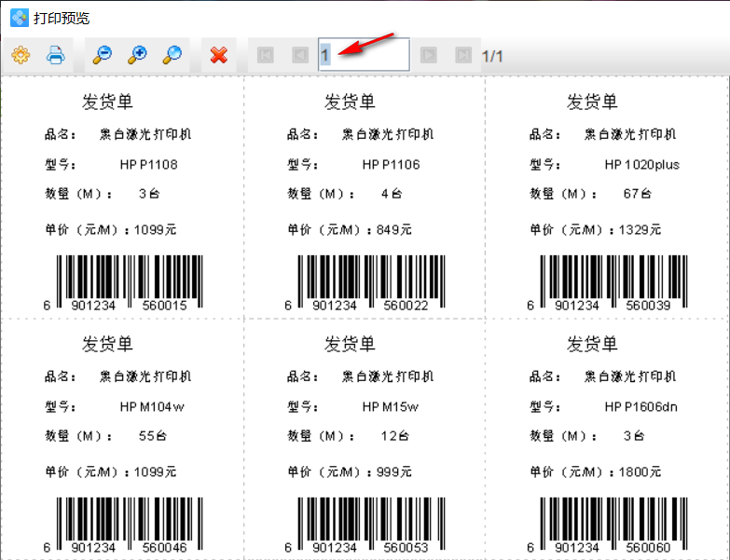The height and width of the screenshot is (560, 730).
Task: Click the barcode ending 560060
Action: [x=607, y=525]
